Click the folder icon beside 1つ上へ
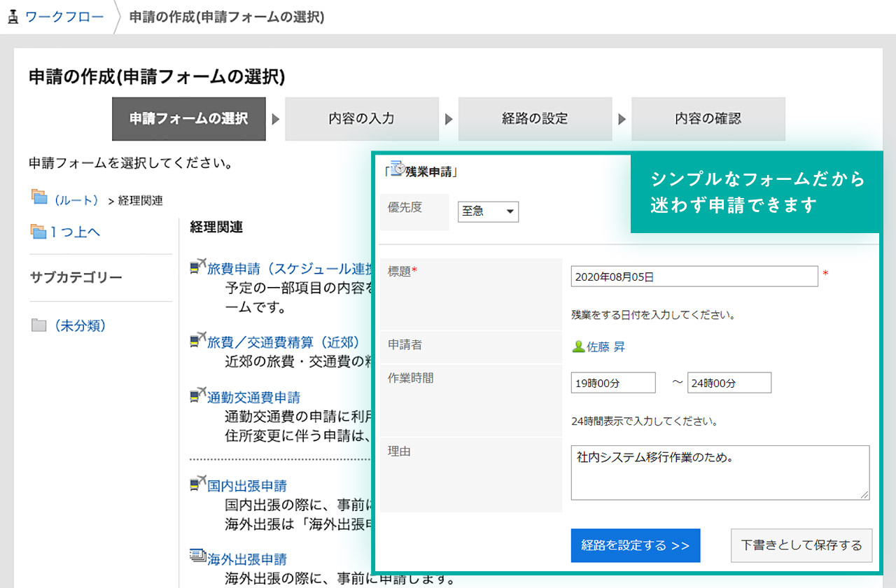 point(38,231)
